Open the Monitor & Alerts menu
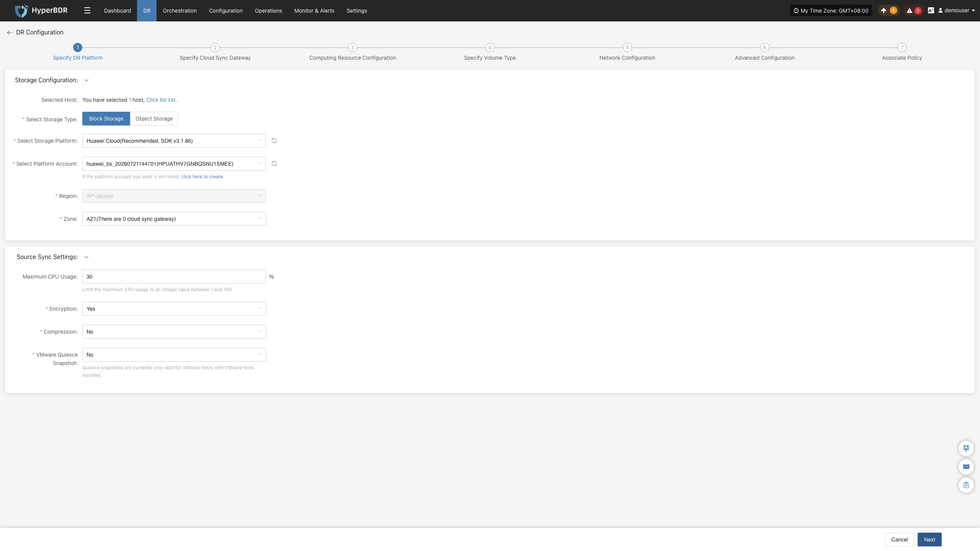 (314, 11)
